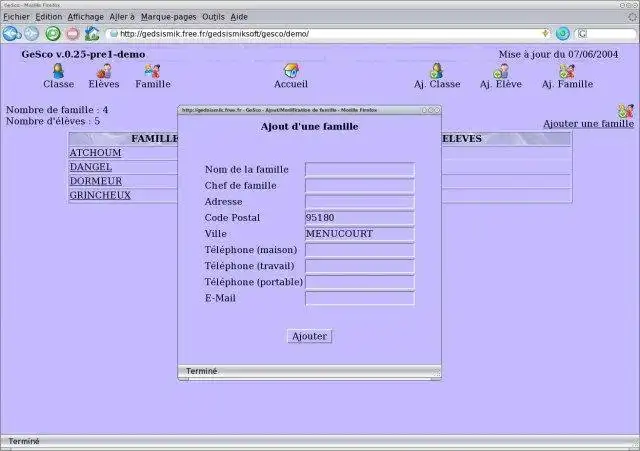Click the Accueil text link
Viewport: 640px width, 451px height.
click(291, 84)
